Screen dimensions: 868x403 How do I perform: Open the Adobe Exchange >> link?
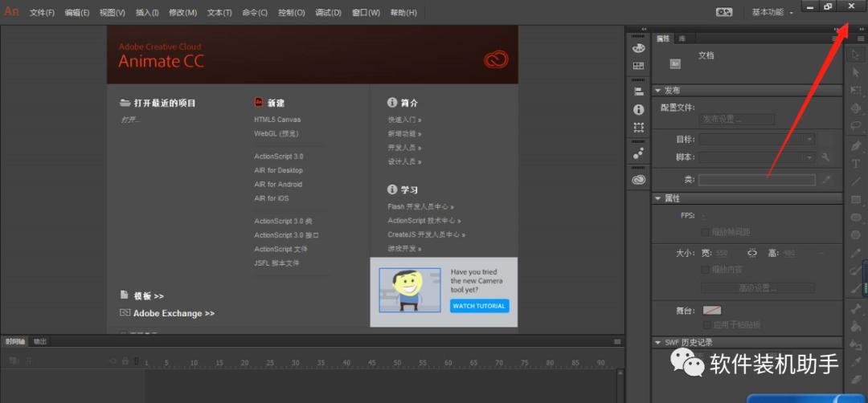[x=174, y=313]
